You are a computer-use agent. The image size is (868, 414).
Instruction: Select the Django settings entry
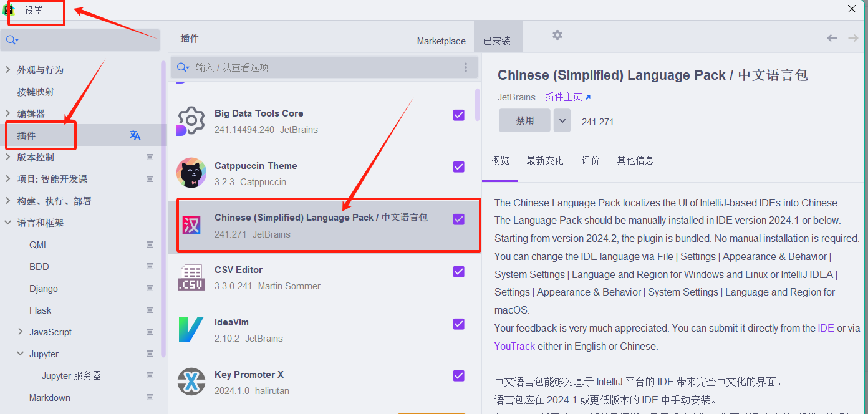44,289
